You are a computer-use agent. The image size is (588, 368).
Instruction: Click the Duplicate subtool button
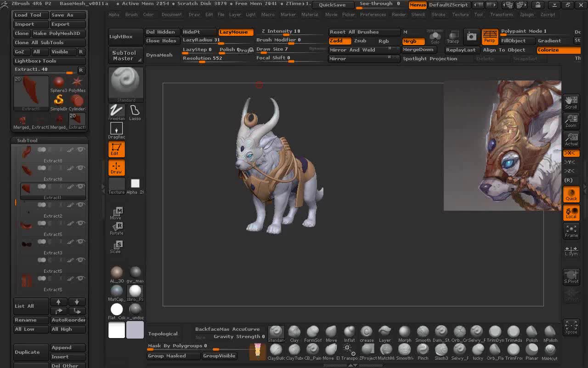click(x=30, y=352)
